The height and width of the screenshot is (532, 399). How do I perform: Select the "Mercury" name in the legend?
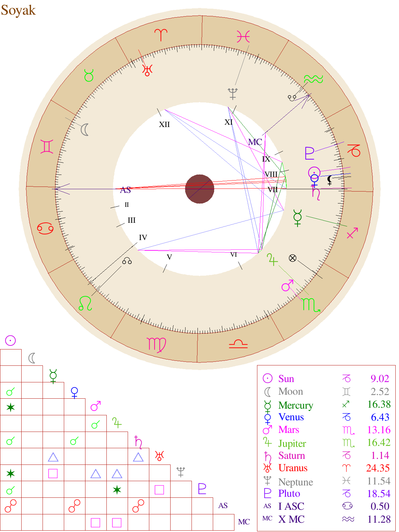296,405
